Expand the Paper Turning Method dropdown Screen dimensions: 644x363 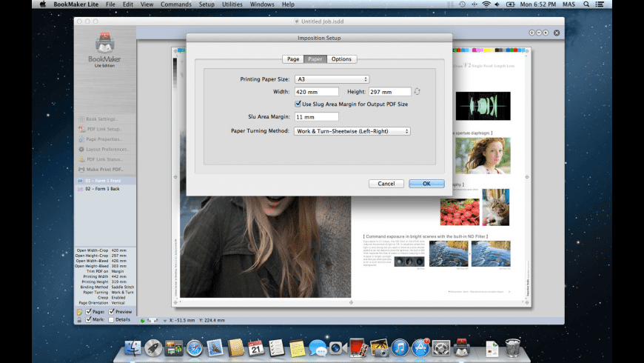352,131
